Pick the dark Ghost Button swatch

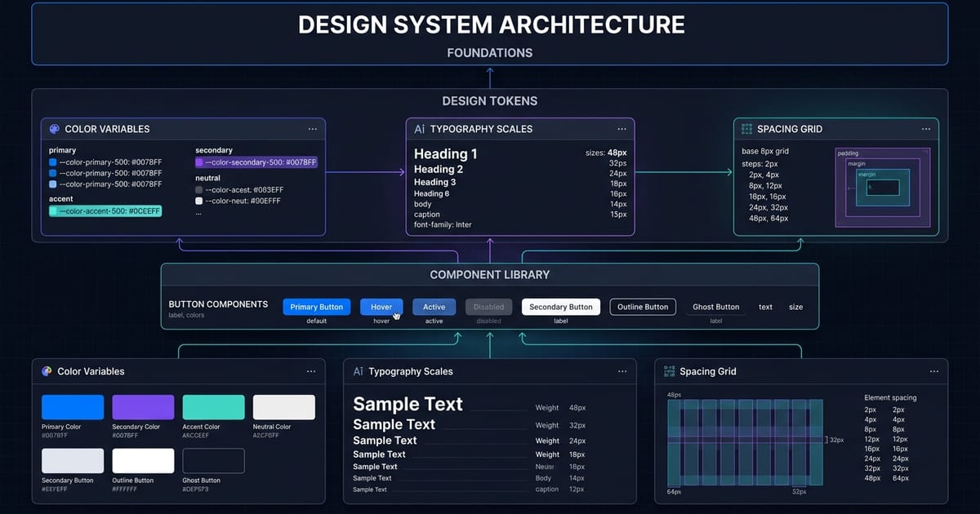213,461
